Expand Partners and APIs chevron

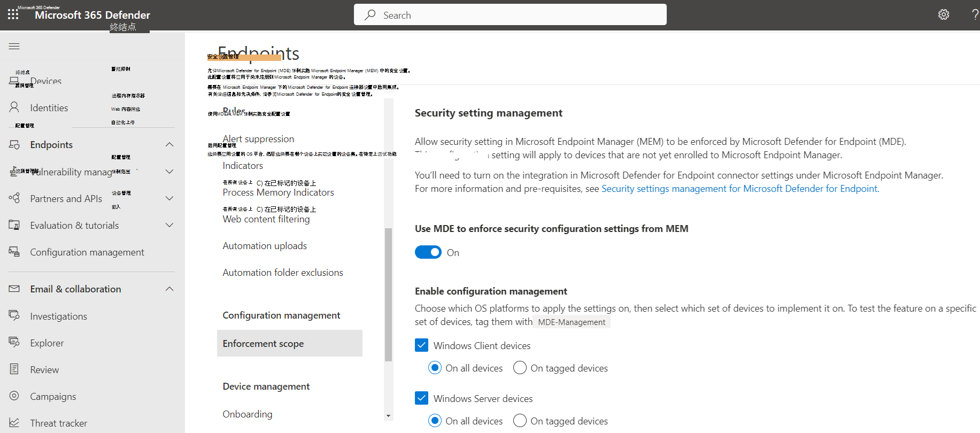coord(169,198)
